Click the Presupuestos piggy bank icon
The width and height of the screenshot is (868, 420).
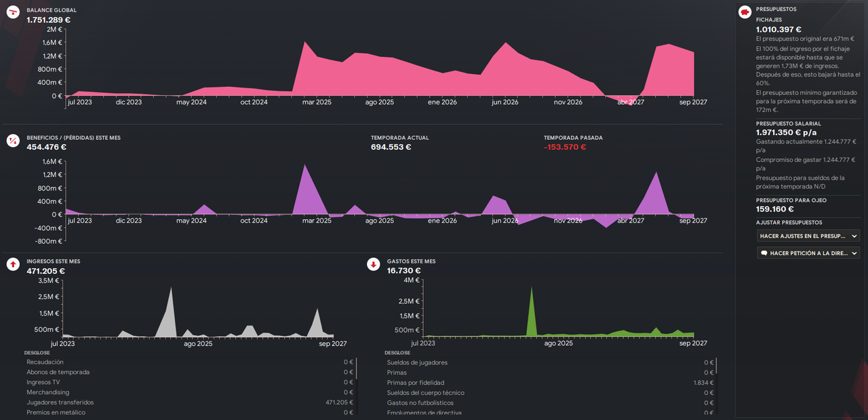coord(744,12)
